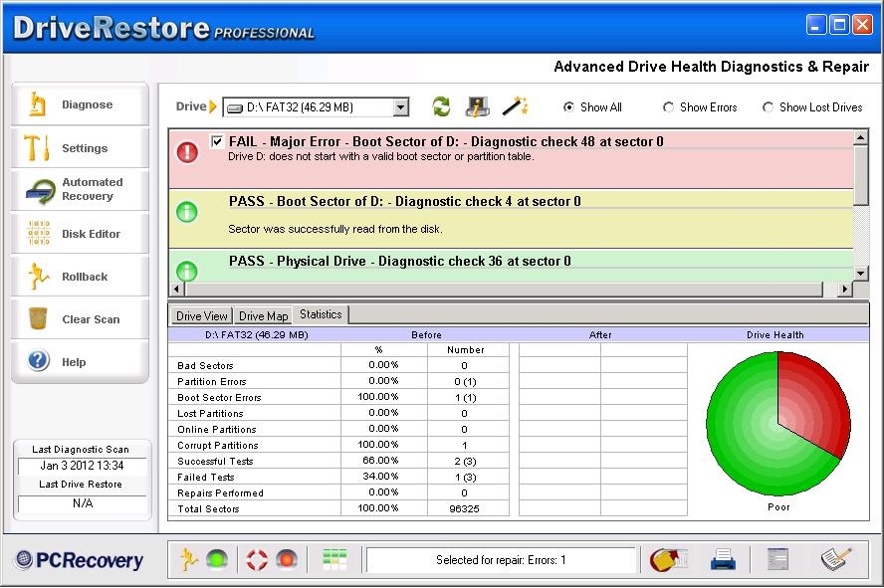The width and height of the screenshot is (884, 588).
Task: Click the running figure icon in bottom toolbar
Action: point(189,560)
